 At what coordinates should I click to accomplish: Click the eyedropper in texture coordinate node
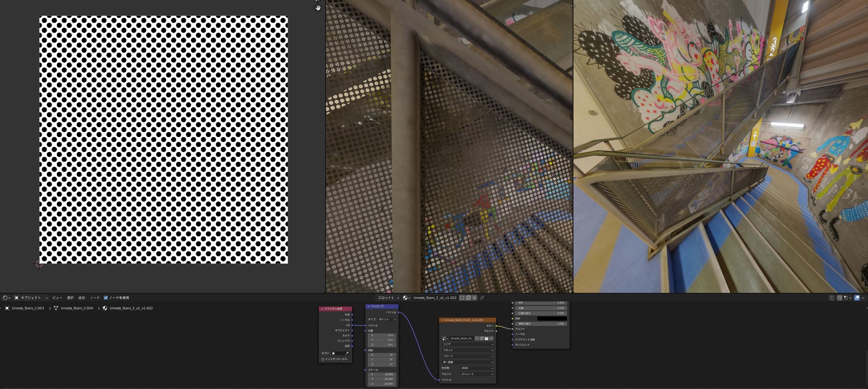click(347, 353)
